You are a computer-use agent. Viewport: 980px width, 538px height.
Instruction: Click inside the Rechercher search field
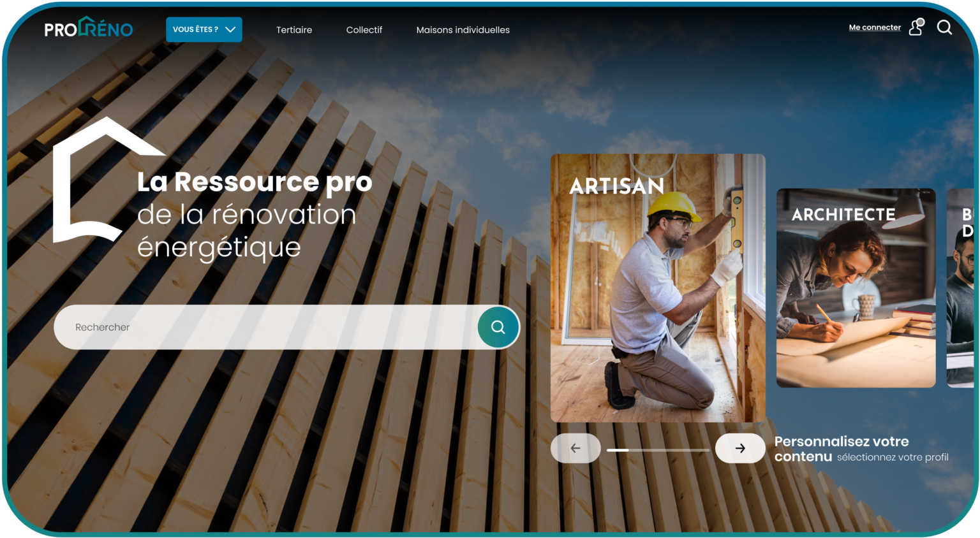[x=255, y=326]
